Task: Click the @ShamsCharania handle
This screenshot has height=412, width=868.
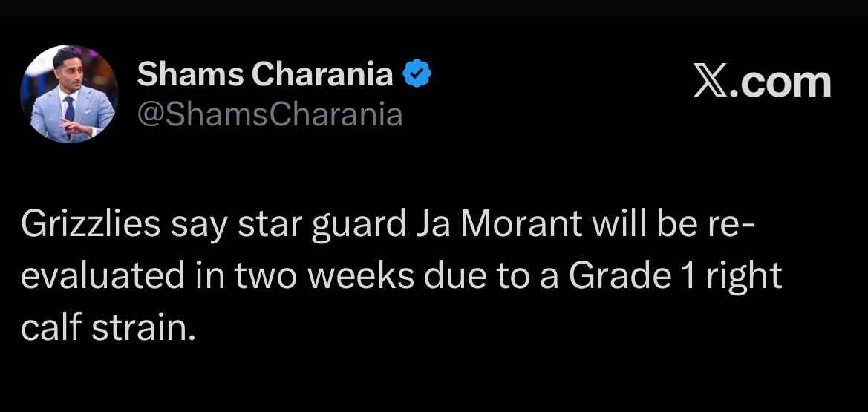Action: point(270,114)
